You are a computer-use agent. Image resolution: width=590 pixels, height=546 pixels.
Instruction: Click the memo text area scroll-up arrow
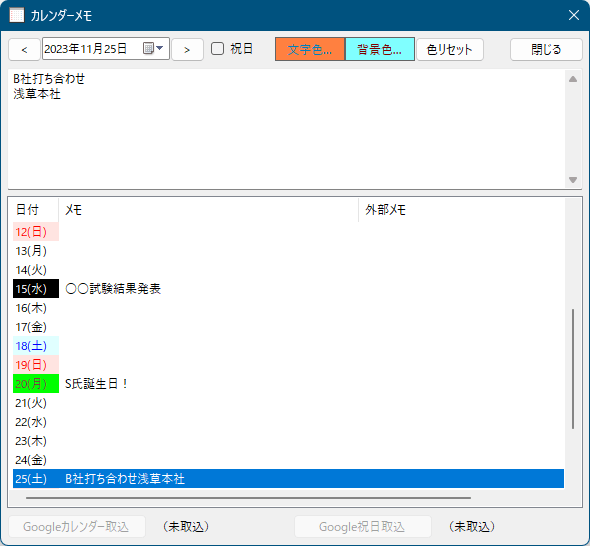(x=573, y=79)
